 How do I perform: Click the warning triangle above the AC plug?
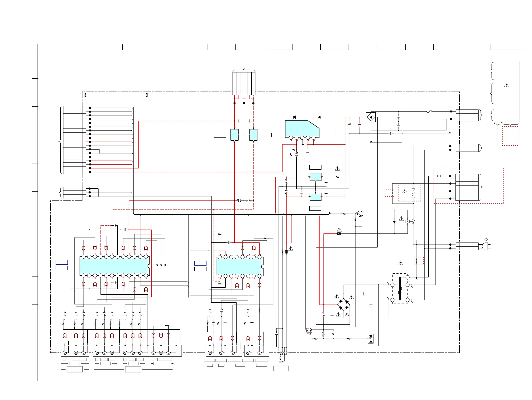[486, 239]
